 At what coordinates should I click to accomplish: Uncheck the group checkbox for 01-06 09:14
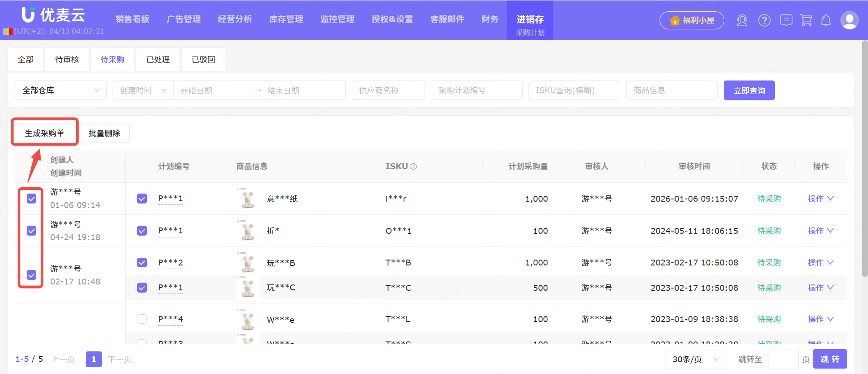click(31, 199)
